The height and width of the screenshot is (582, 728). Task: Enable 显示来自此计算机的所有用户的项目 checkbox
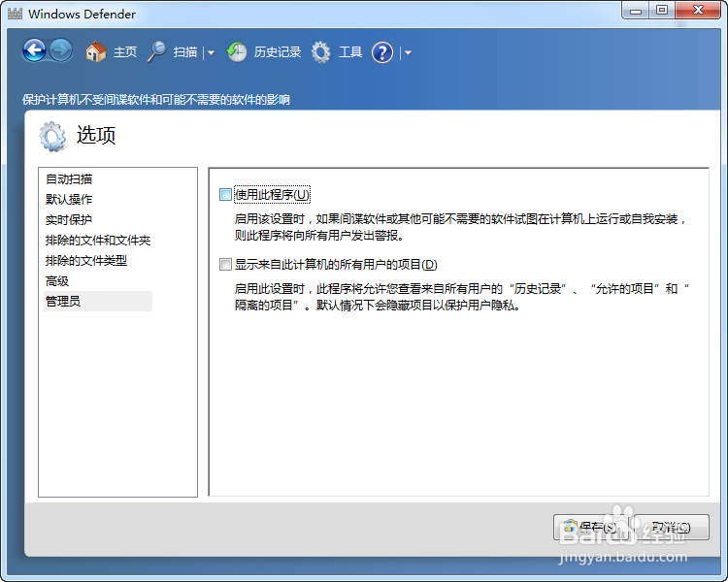tap(225, 265)
